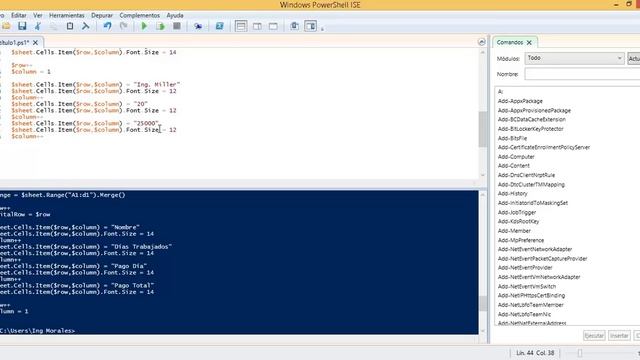Open the toolbar overflow options arrow
The image size is (640, 360).
pyautogui.click(x=322, y=29)
